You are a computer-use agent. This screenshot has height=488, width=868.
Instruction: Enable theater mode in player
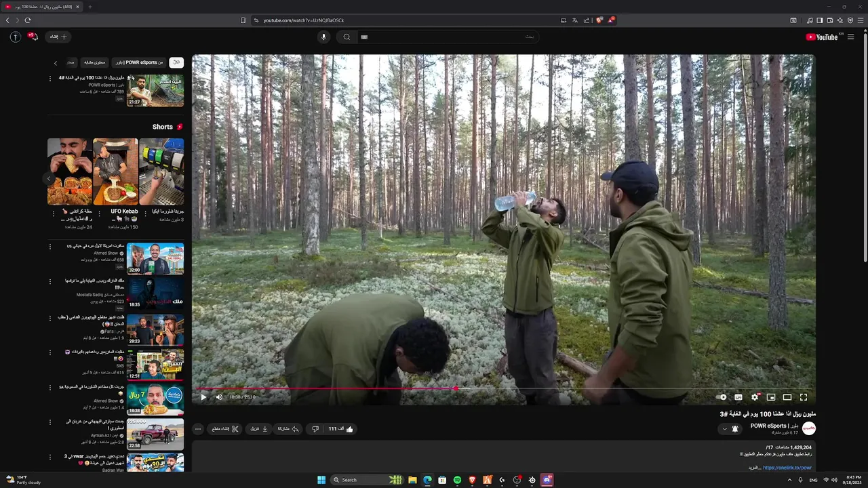point(787,397)
